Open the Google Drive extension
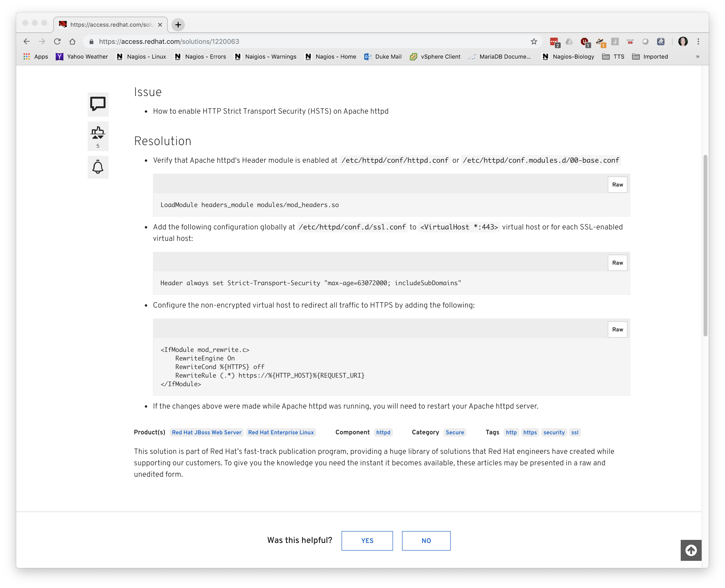The width and height of the screenshot is (725, 588). 569,41
